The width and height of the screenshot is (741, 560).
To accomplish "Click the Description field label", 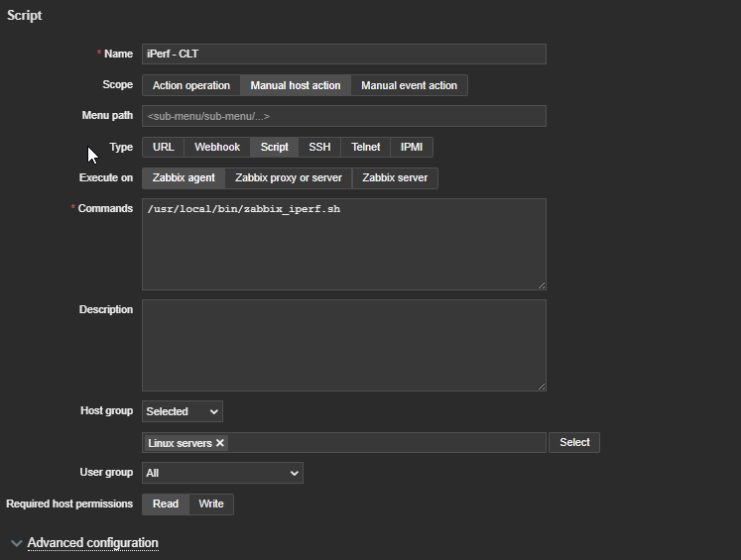I will pos(106,309).
